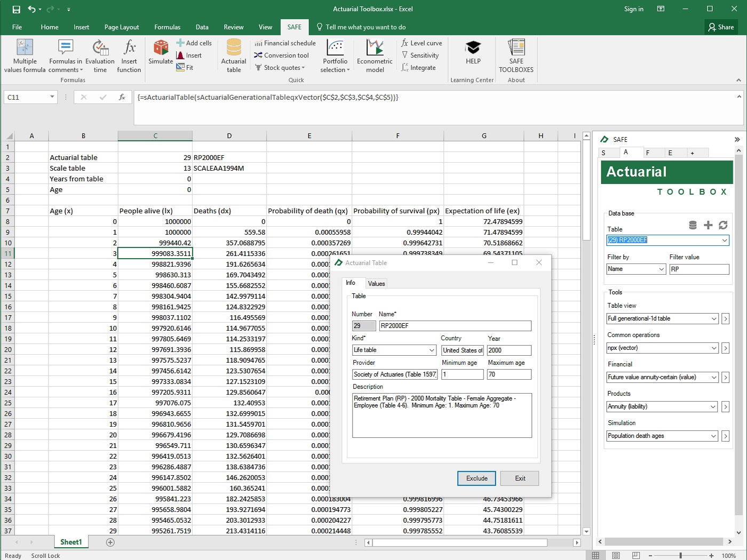Open the Formulas ribbon tab
Screen dimensions: 747x560
(x=167, y=27)
